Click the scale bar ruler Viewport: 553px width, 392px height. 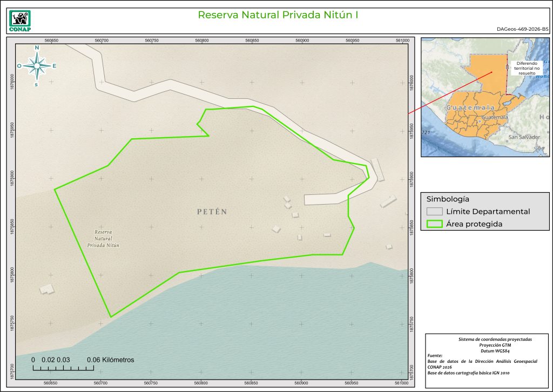(x=63, y=368)
